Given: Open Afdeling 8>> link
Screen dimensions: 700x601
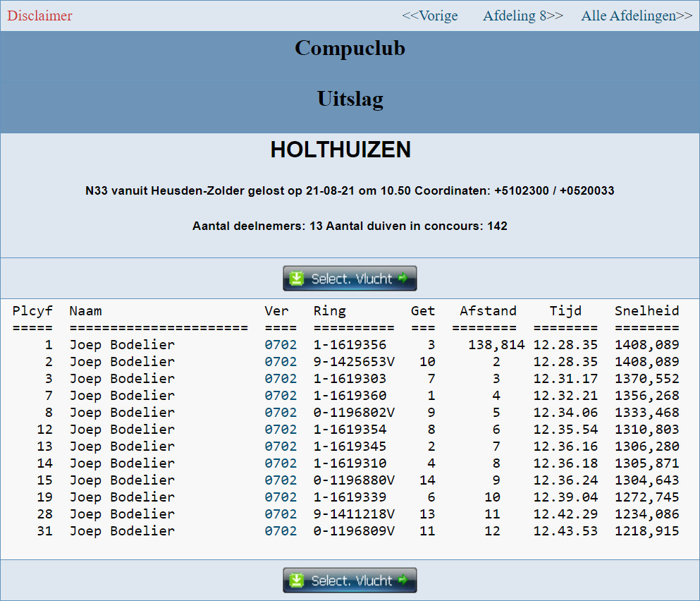Looking at the screenshot, I should tap(523, 16).
